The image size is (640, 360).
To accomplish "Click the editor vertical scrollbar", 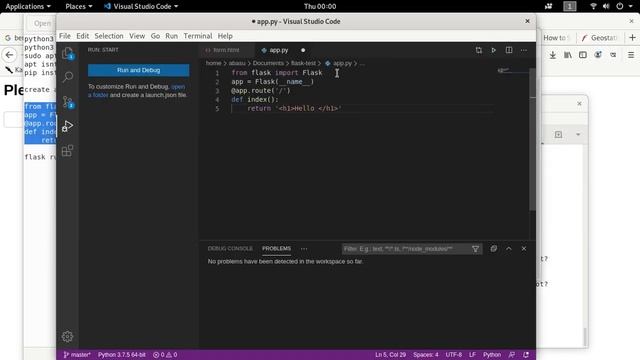I will pos(532,139).
